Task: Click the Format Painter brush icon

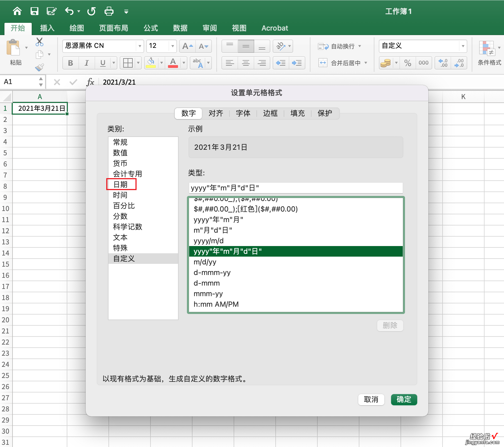Action: click(39, 67)
